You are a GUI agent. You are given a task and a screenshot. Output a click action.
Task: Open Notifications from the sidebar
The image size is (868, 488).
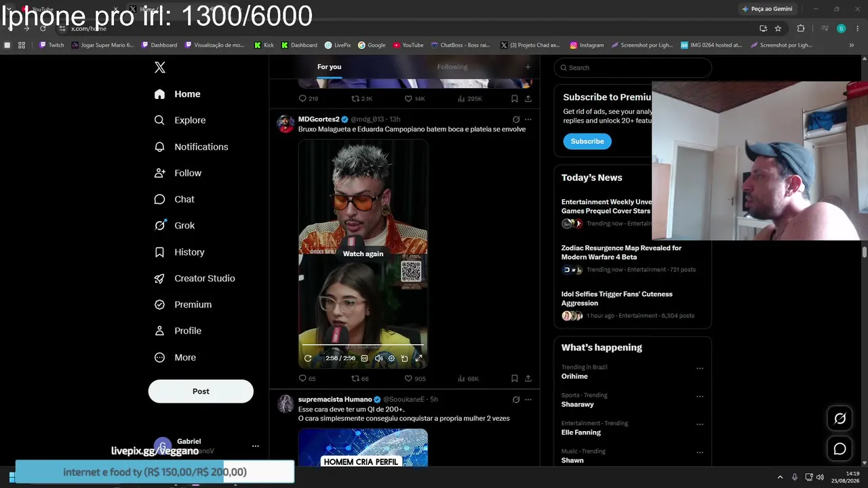[191, 147]
